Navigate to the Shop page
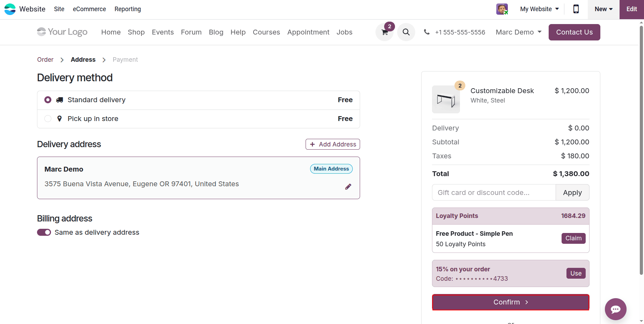Image resolution: width=644 pixels, height=324 pixels. [x=136, y=32]
